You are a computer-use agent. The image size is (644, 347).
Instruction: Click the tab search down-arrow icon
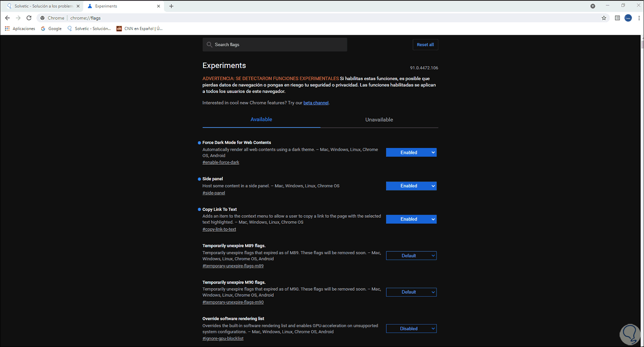593,6
